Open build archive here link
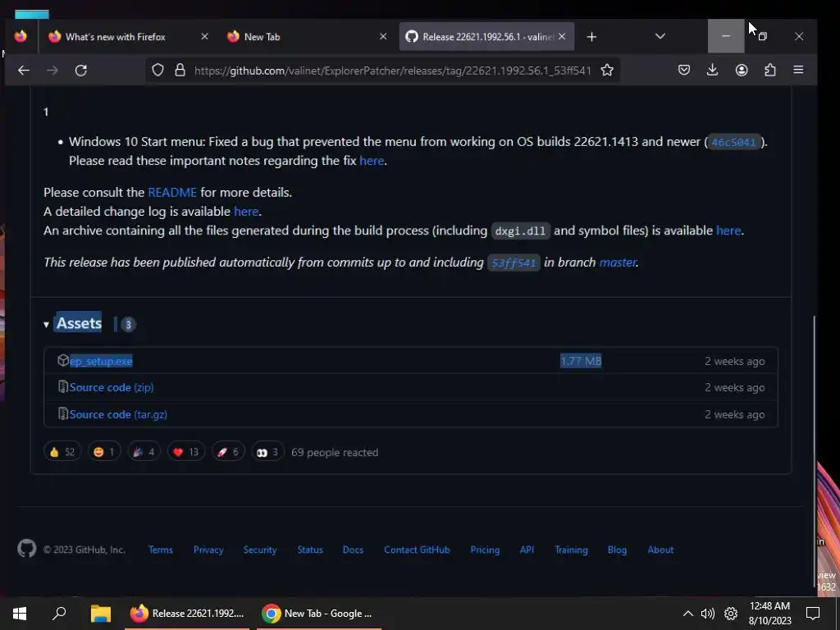This screenshot has height=630, width=840. [728, 231]
